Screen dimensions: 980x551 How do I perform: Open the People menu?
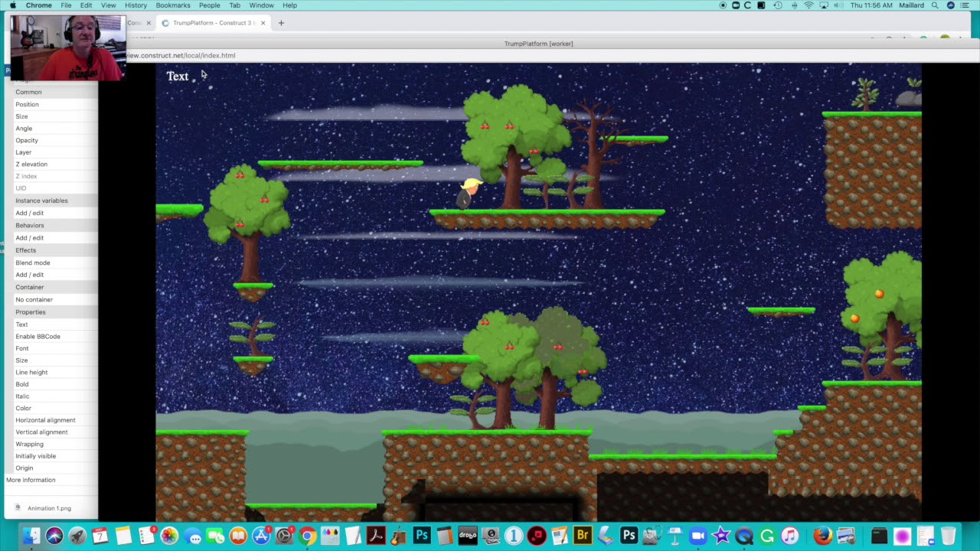[x=209, y=5]
